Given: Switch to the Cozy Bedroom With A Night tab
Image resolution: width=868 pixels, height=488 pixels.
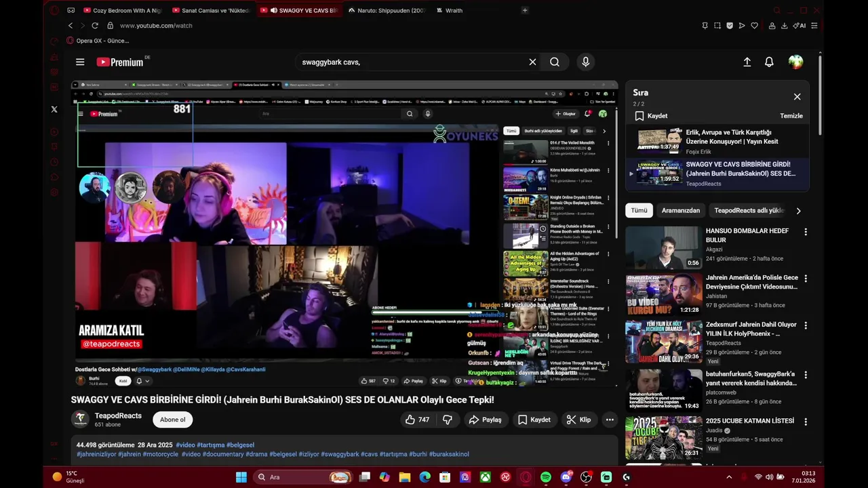Looking at the screenshot, I should pos(124,10).
